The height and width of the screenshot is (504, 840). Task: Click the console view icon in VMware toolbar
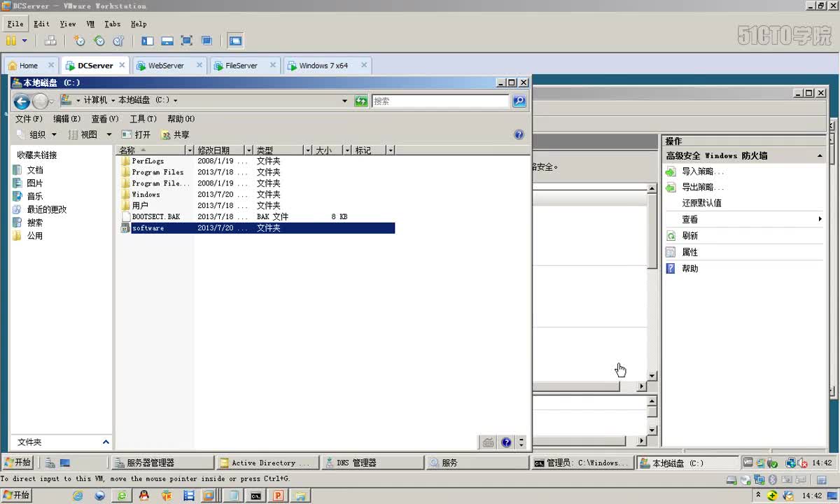(x=235, y=41)
